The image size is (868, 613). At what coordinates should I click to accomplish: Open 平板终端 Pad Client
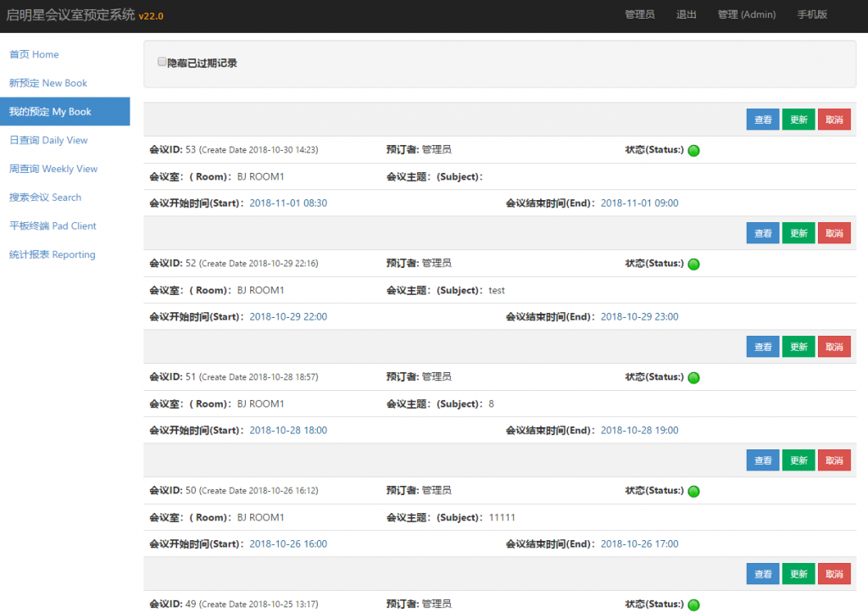point(53,226)
